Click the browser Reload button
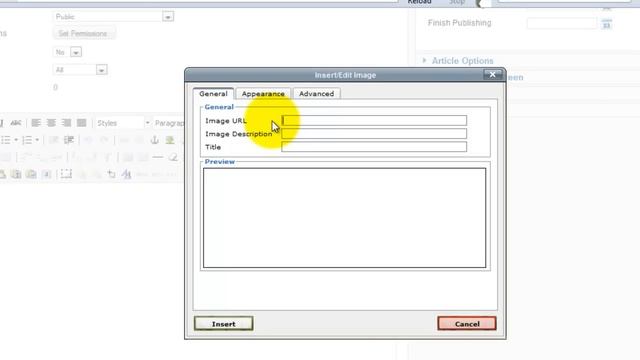The width and height of the screenshot is (640, 360). (419, 2)
